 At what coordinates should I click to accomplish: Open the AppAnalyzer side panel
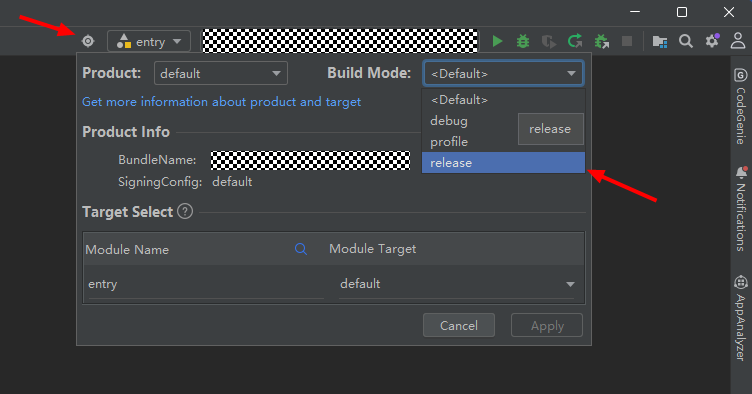click(x=741, y=318)
